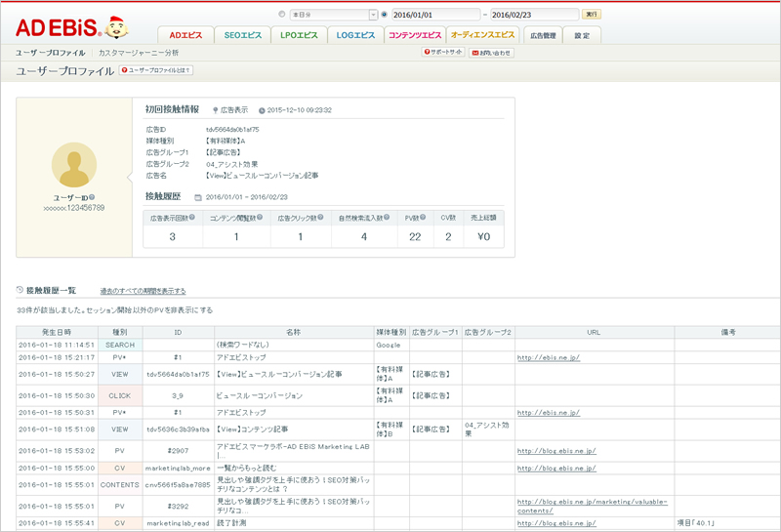Click the start date field 2016/01/01
Image resolution: width=781 pixels, height=532 pixels.
click(x=434, y=15)
